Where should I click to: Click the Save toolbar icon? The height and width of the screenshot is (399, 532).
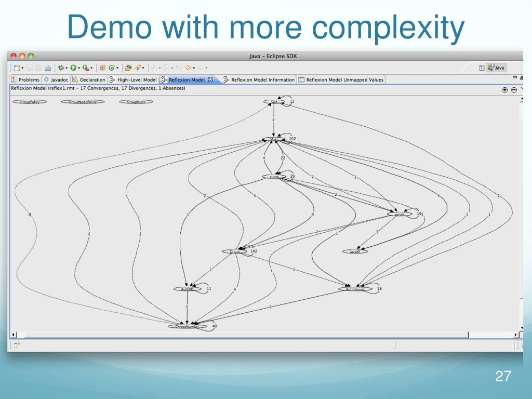[x=30, y=68]
